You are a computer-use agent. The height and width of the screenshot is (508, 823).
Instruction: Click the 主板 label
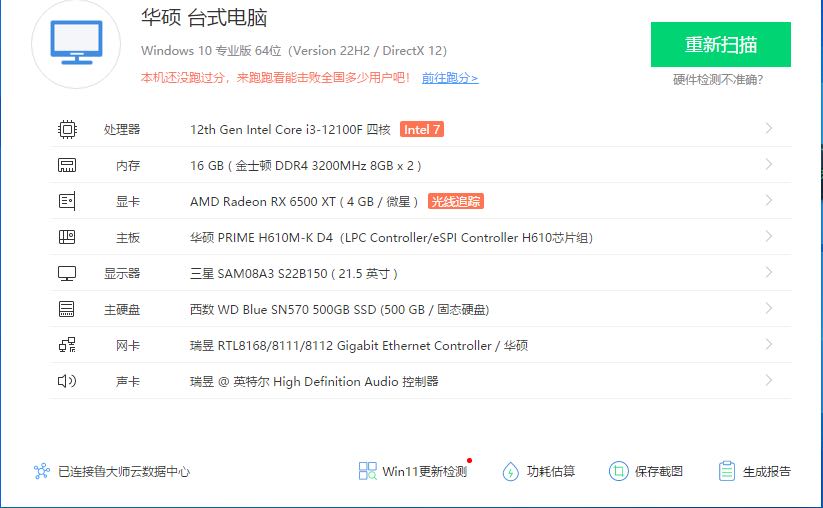point(128,238)
